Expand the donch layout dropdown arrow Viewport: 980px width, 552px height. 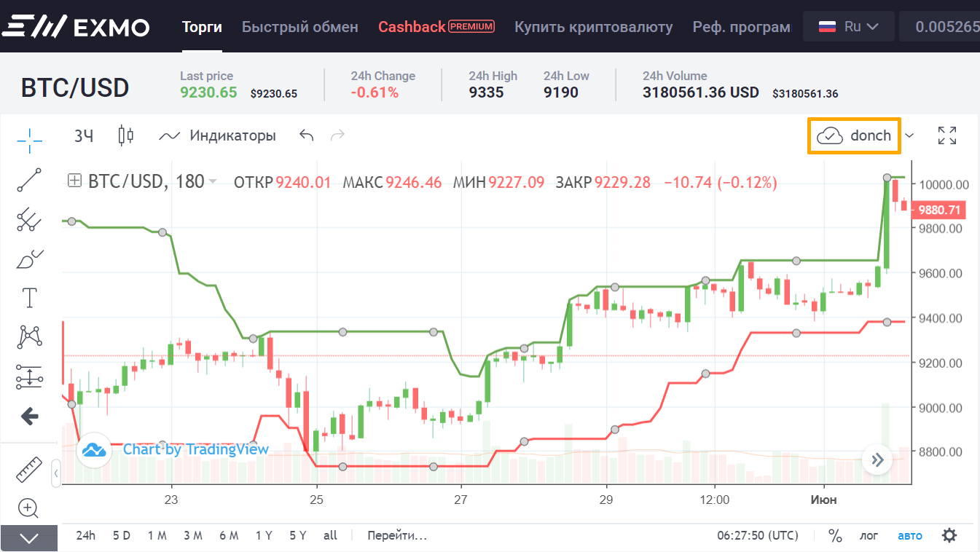point(909,135)
